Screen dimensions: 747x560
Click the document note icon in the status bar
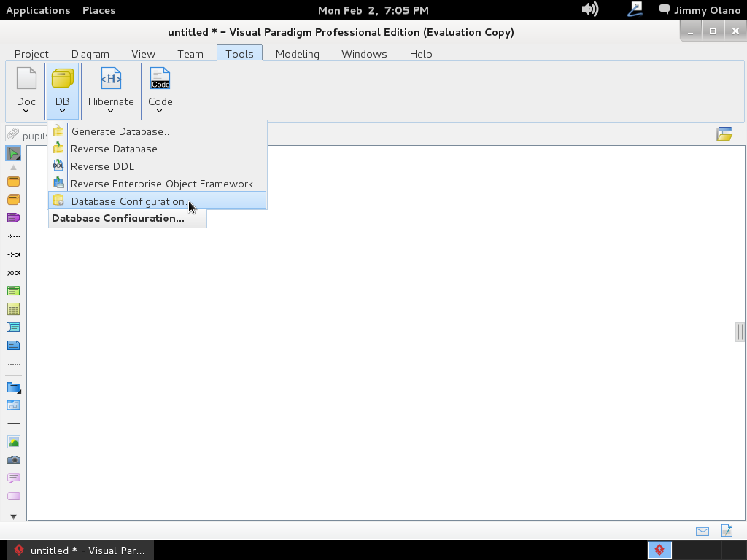pyautogui.click(x=727, y=532)
